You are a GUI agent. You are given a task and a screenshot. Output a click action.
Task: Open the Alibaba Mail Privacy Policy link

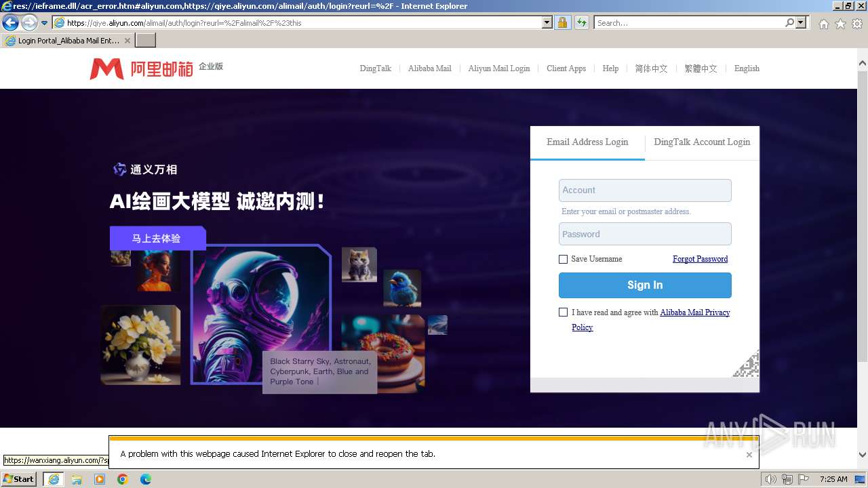click(694, 312)
